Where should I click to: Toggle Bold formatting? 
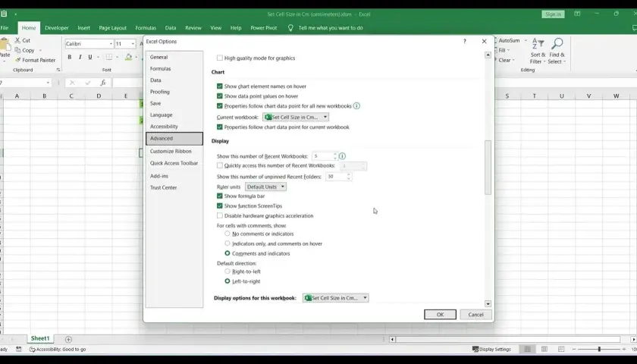(70, 57)
